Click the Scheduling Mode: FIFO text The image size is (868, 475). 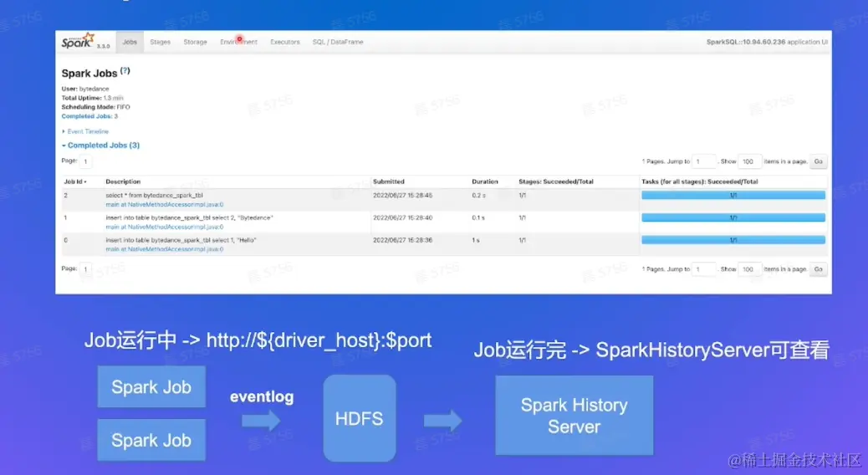(96, 107)
